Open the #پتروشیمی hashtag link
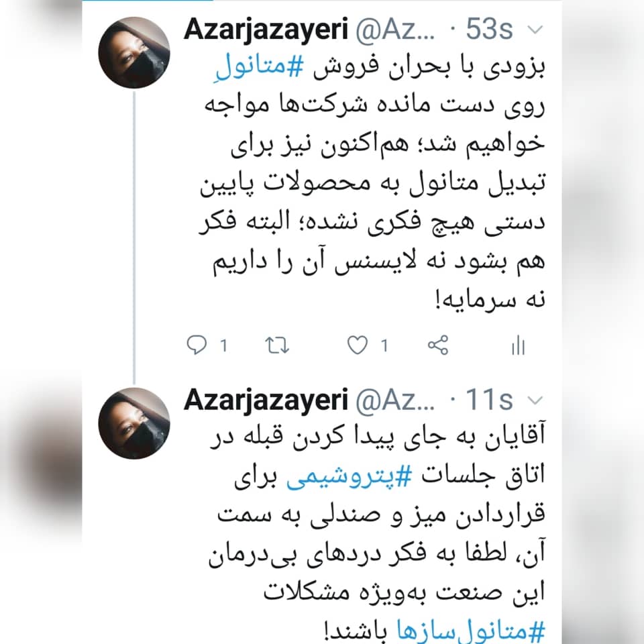Screen dimensions: 644x644 349,476
